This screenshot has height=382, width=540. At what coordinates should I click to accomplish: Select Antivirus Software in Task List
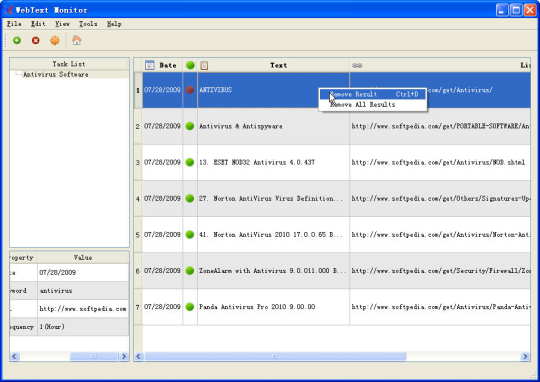[55, 74]
